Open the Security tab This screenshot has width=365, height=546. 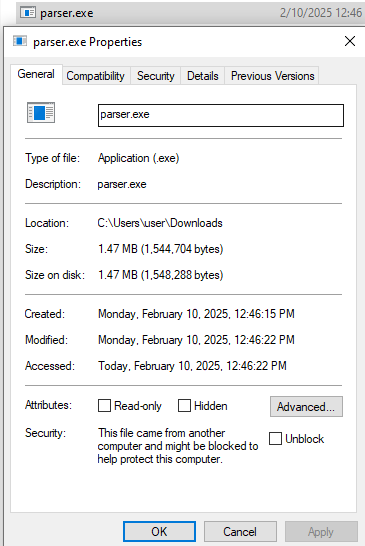(156, 76)
